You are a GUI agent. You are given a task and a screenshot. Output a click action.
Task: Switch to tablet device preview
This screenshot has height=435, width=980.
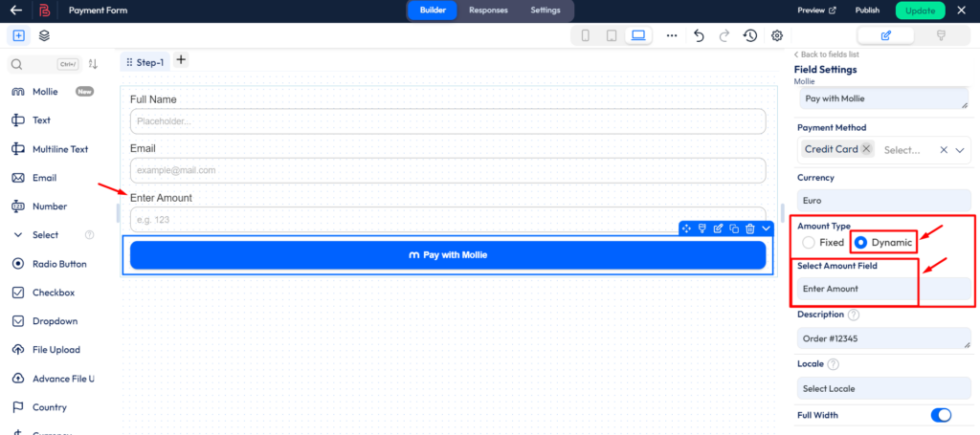(x=612, y=35)
